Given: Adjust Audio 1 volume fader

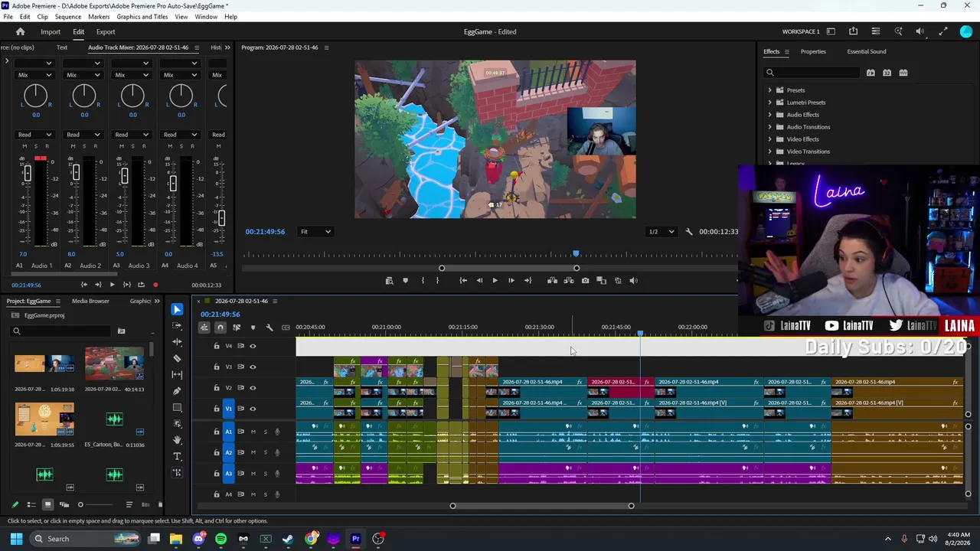Looking at the screenshot, I should 27,174.
